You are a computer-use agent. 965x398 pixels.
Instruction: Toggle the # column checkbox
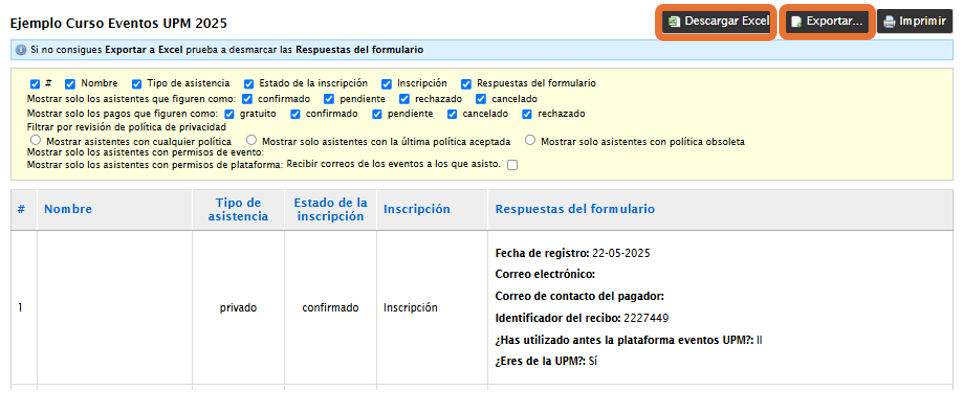pyautogui.click(x=35, y=84)
